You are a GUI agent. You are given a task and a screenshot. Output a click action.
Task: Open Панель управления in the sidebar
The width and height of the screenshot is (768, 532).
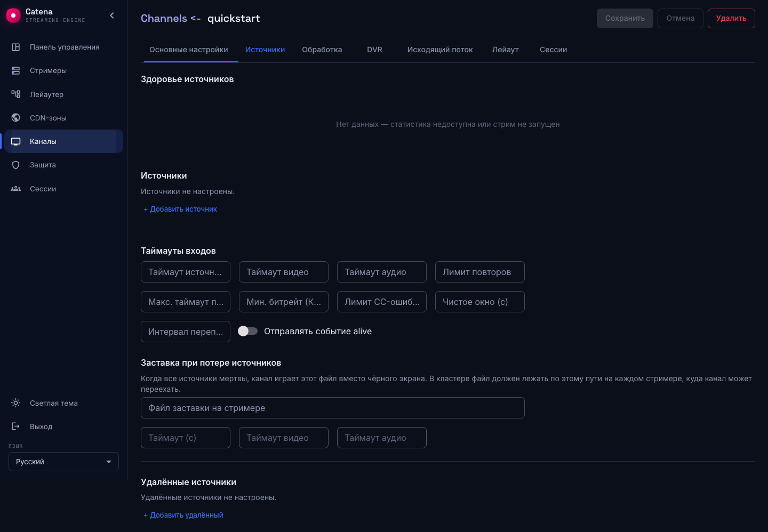point(64,47)
